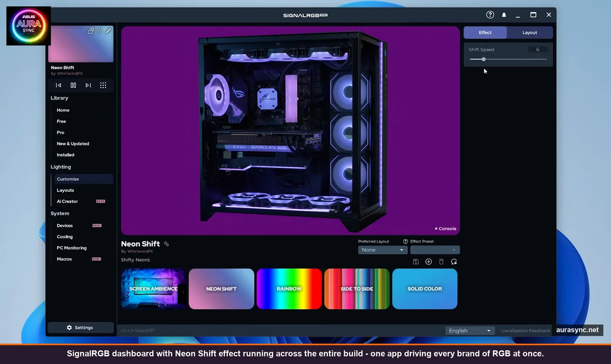
Task: Open the help question-mark icon
Action: coord(490,15)
